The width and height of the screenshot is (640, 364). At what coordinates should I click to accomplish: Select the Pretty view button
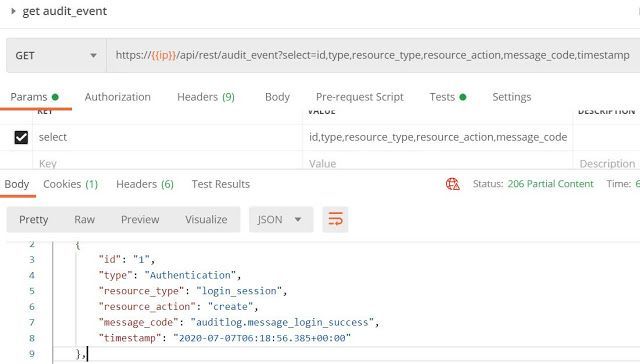pyautogui.click(x=33, y=220)
